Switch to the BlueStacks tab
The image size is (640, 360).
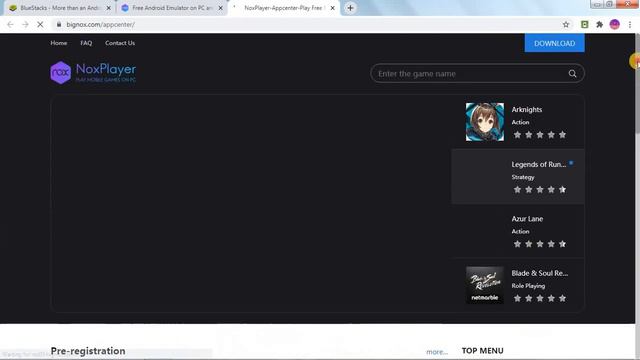click(60, 8)
